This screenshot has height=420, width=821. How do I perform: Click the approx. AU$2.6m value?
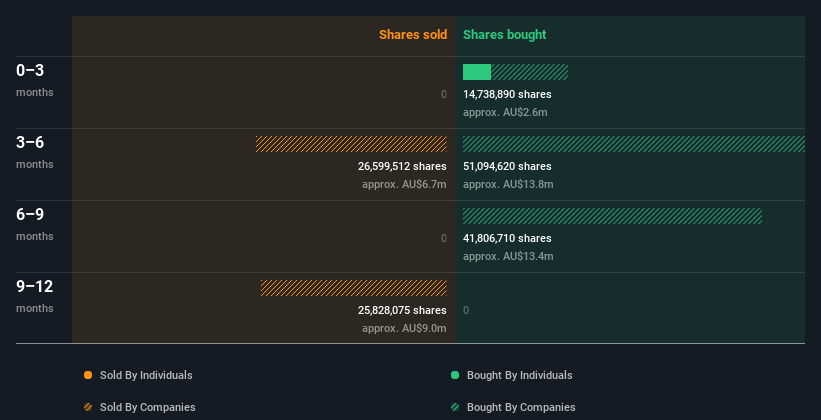pos(505,113)
